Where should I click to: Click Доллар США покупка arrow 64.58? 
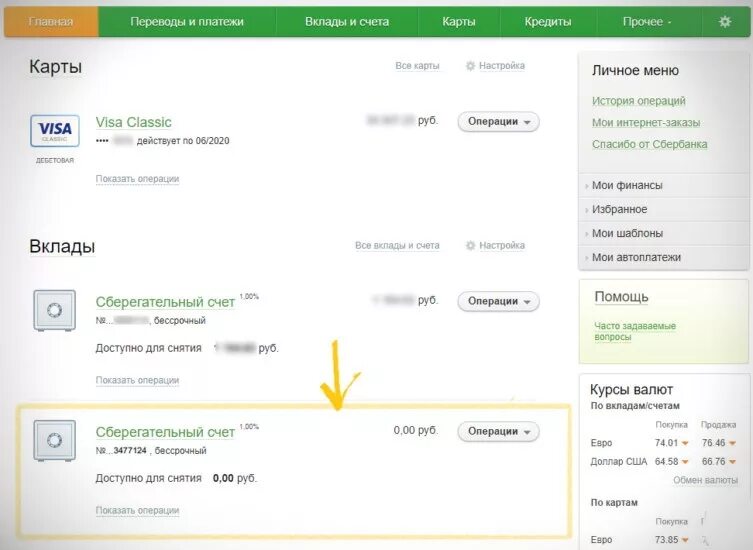point(685,462)
